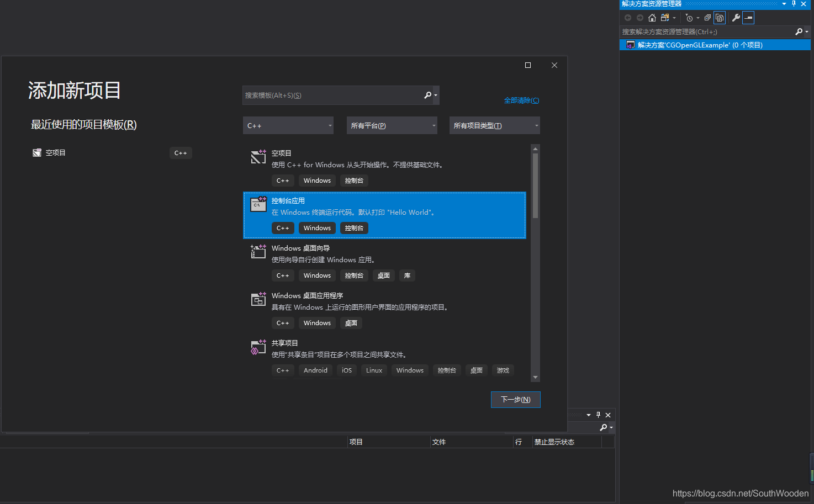The width and height of the screenshot is (814, 504).
Task: Toggle the Show All Files icon
Action: pyautogui.click(x=720, y=17)
